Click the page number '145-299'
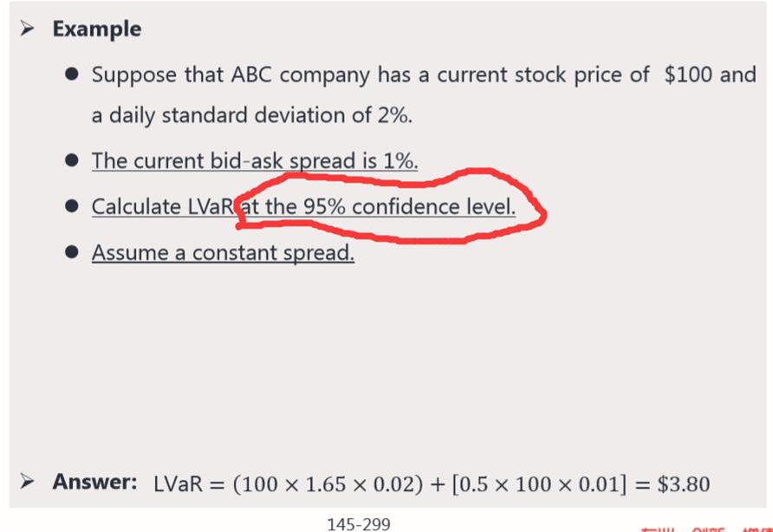This screenshot has height=532, width=773. [359, 524]
